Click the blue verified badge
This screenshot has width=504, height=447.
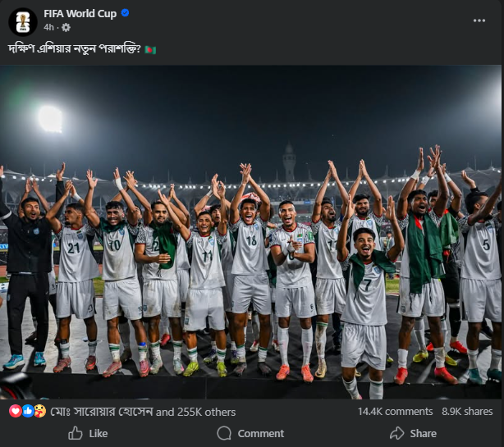pyautogui.click(x=125, y=13)
